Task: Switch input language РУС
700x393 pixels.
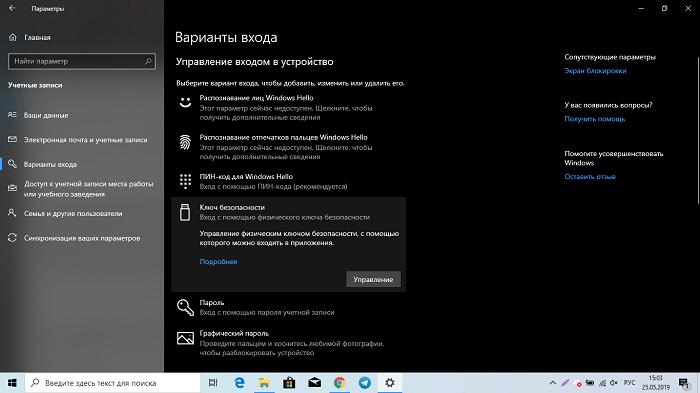Action: [x=629, y=383]
